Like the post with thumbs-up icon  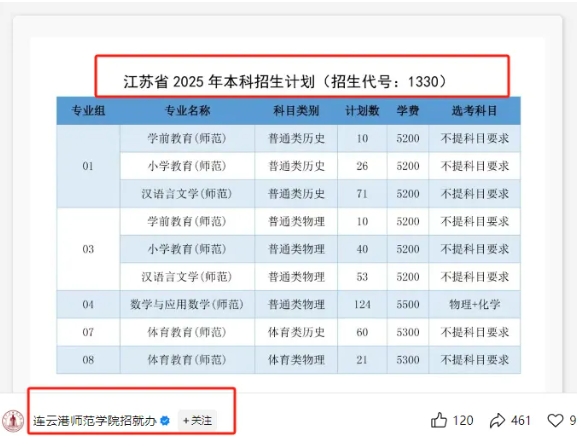coord(439,420)
